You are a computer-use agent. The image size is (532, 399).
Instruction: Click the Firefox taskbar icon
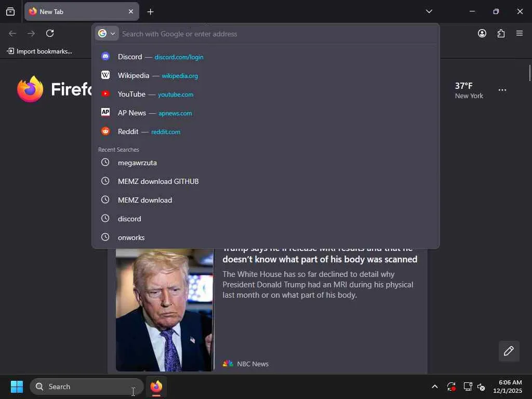[156, 387]
